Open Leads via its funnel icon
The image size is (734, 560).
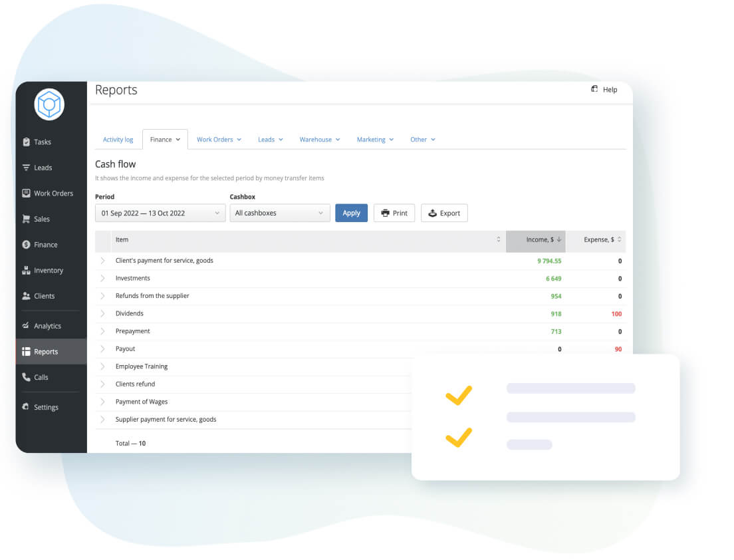pyautogui.click(x=27, y=168)
